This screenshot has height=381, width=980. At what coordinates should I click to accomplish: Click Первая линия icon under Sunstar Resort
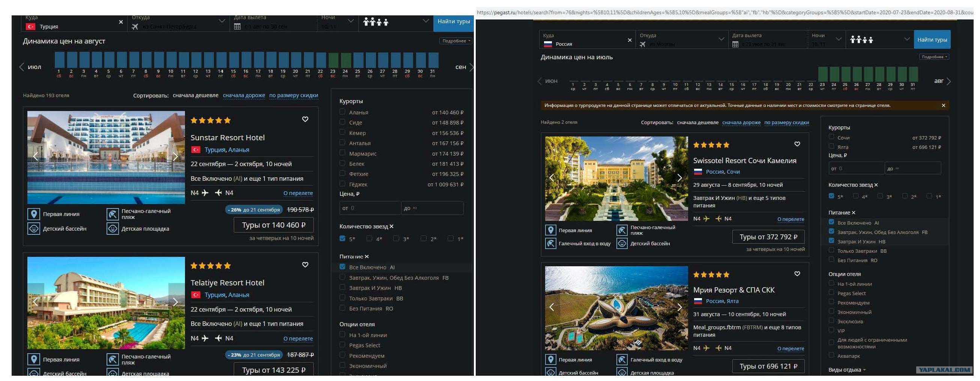tap(34, 214)
